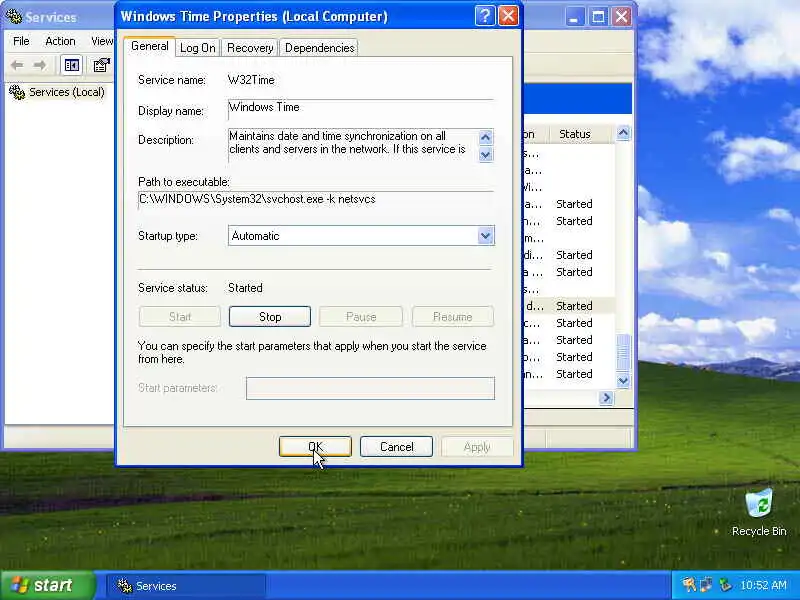Click the first system tray icon
The height and width of the screenshot is (600, 800).
pos(689,585)
